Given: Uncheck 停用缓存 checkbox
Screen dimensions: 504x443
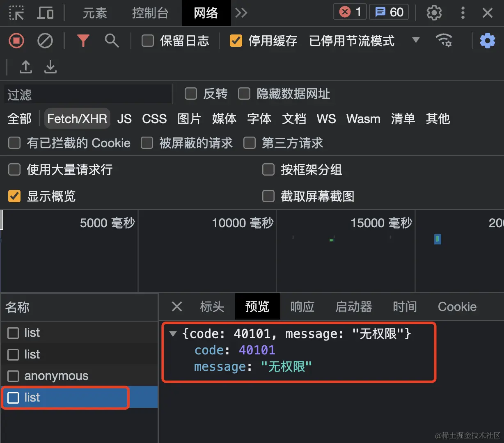Looking at the screenshot, I should tap(236, 41).
